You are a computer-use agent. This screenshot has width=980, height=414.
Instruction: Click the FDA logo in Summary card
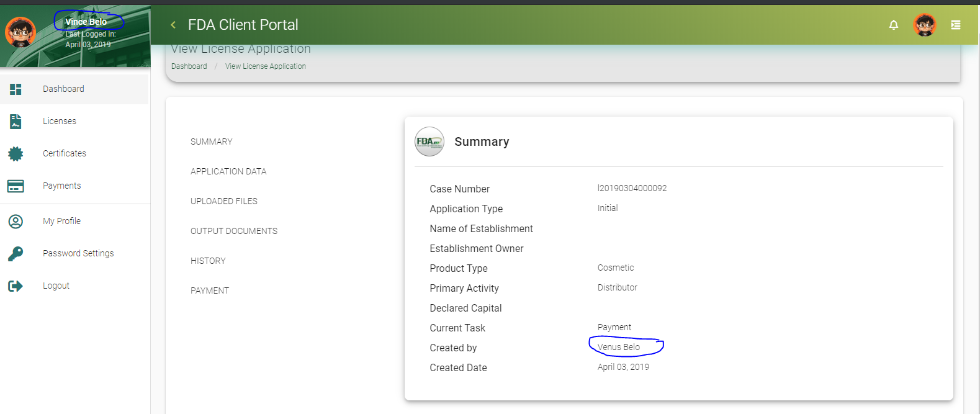pos(429,142)
